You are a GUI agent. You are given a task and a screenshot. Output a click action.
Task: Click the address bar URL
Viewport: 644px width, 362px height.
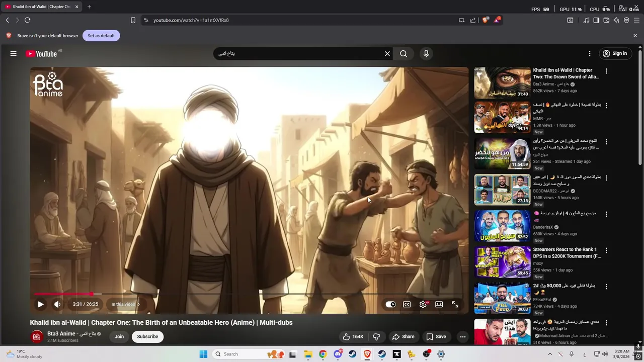[x=191, y=20]
